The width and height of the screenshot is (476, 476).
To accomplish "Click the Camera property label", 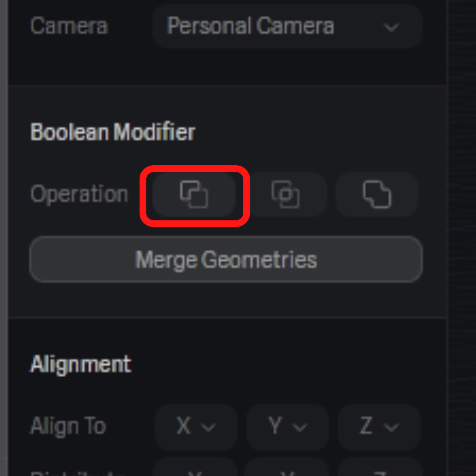I will point(69,26).
